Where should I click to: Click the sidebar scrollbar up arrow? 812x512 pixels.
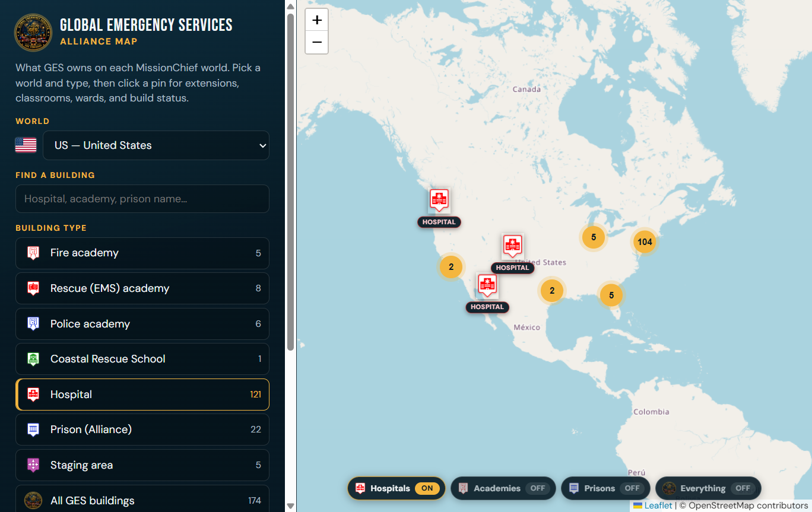[290, 7]
